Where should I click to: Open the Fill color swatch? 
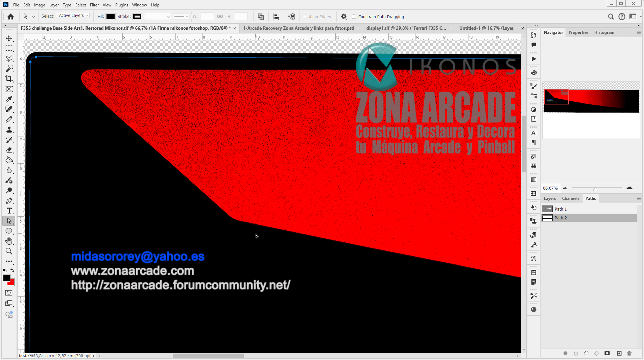tap(111, 17)
